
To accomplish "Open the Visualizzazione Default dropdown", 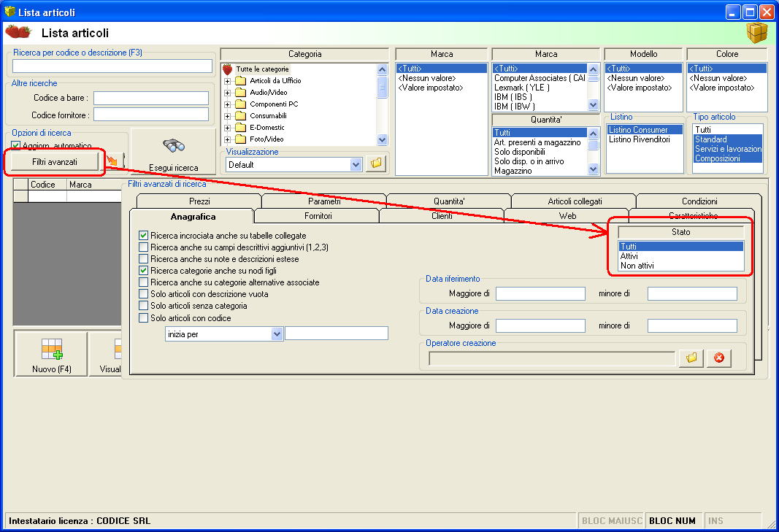I will 356,164.
